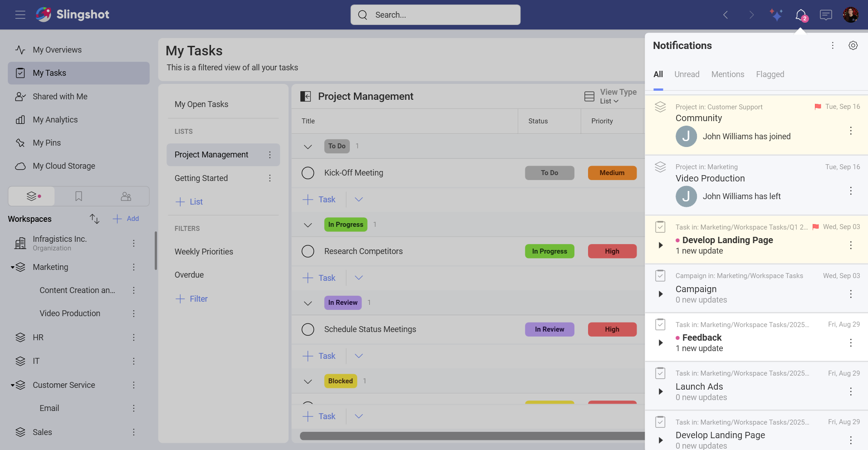Image resolution: width=868 pixels, height=450 pixels.
Task: Open the hamburger main menu
Action: 20,15
